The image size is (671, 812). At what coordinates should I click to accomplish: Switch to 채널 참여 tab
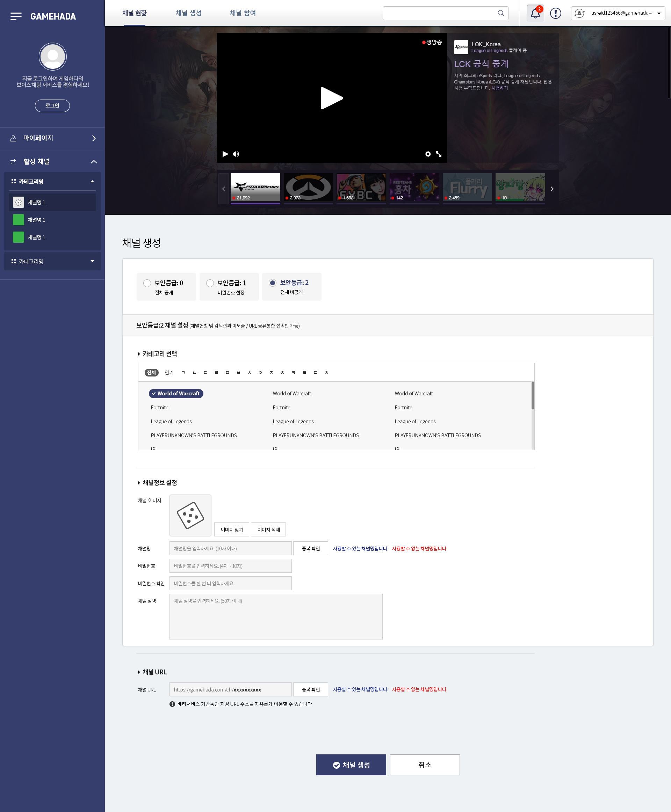(243, 13)
